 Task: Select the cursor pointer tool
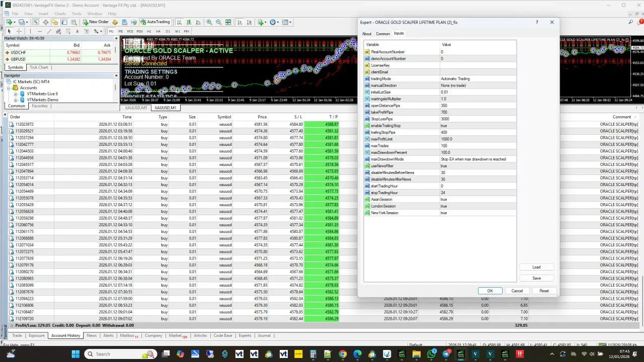pos(9,31)
